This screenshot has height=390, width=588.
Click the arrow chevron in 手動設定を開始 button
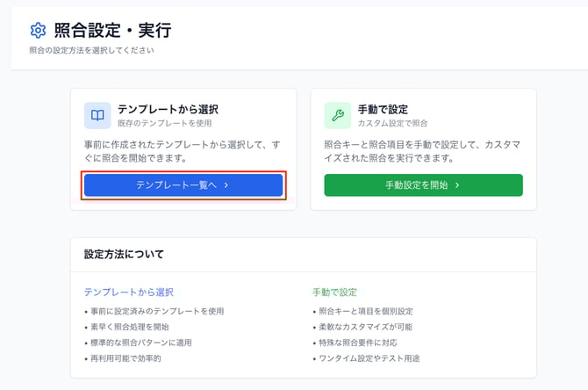pos(457,185)
